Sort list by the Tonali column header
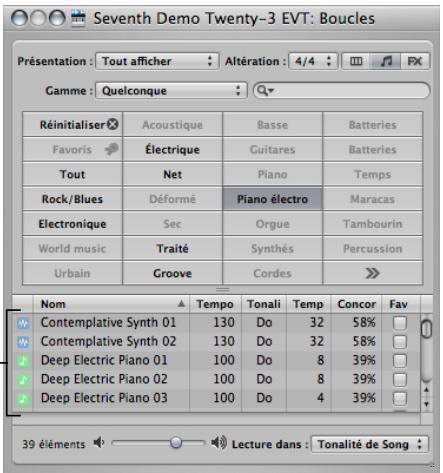The image size is (443, 473). pyautogui.click(x=264, y=304)
